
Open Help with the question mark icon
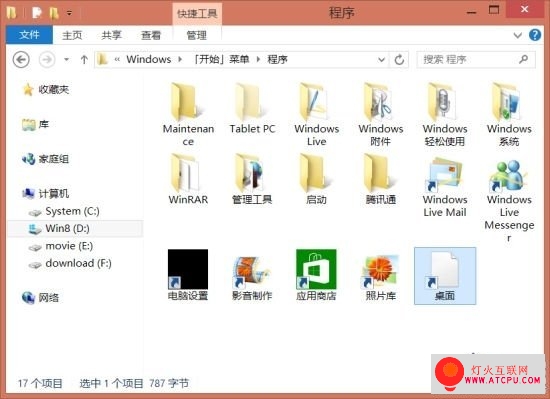535,35
